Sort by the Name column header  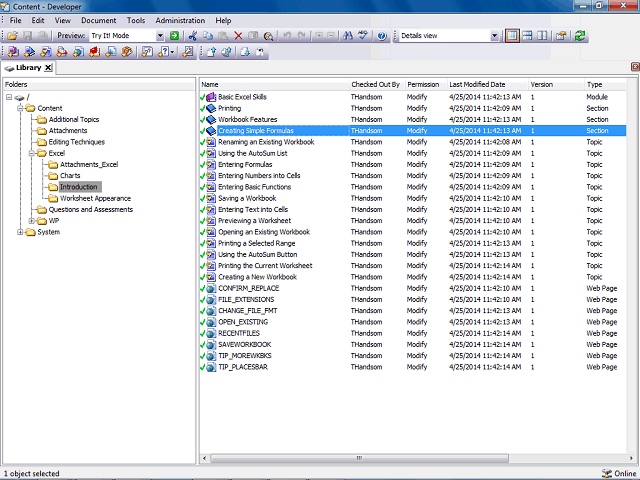275,84
